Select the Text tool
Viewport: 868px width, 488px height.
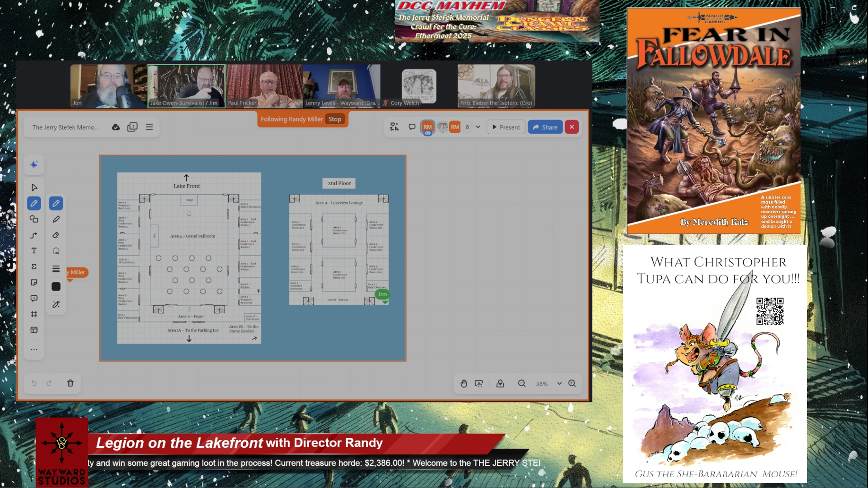tap(34, 251)
